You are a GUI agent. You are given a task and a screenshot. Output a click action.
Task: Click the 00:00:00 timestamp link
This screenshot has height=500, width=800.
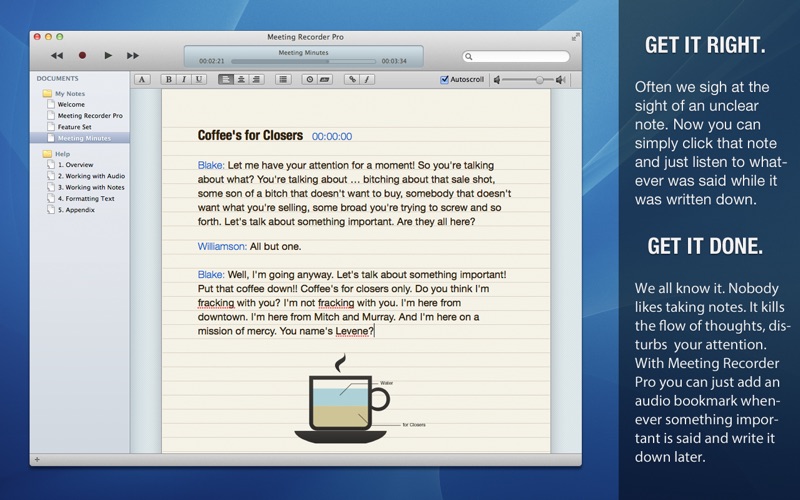pos(332,136)
